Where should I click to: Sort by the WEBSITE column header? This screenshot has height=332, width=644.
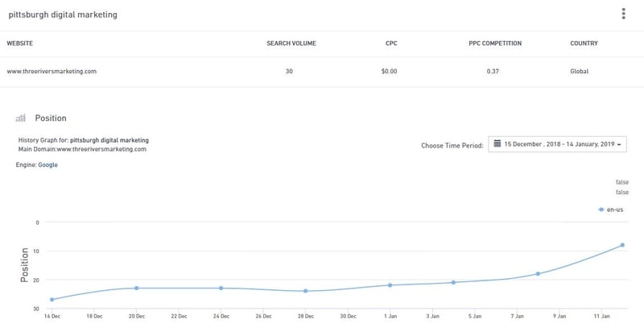click(x=21, y=44)
